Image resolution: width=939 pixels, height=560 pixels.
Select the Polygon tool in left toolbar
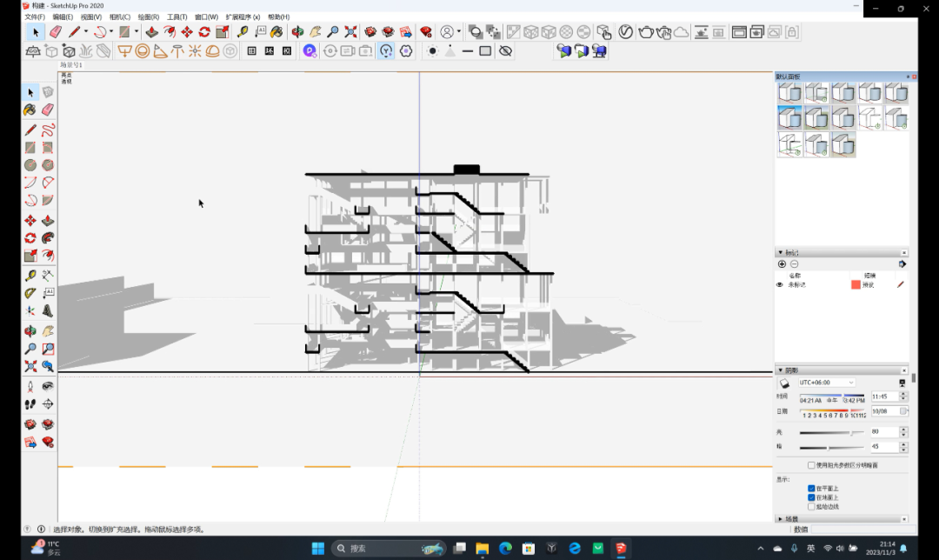pos(48,164)
